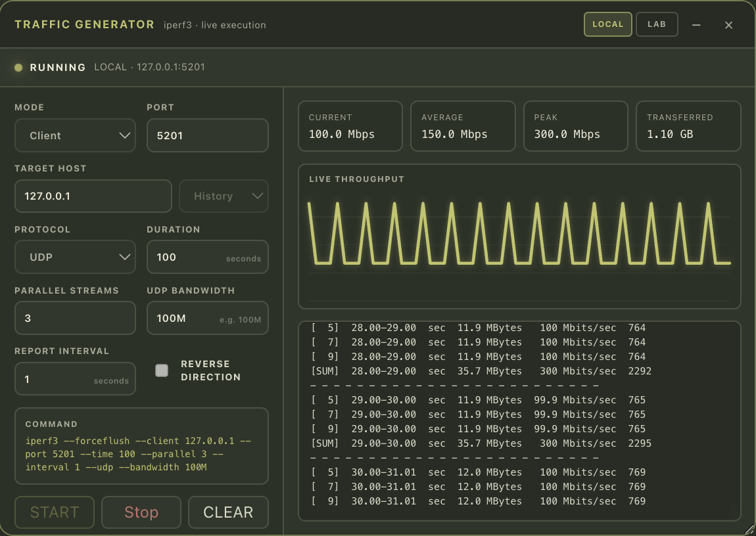
Task: Click the AVERAGE 150.0 Mbps card
Action: click(463, 126)
